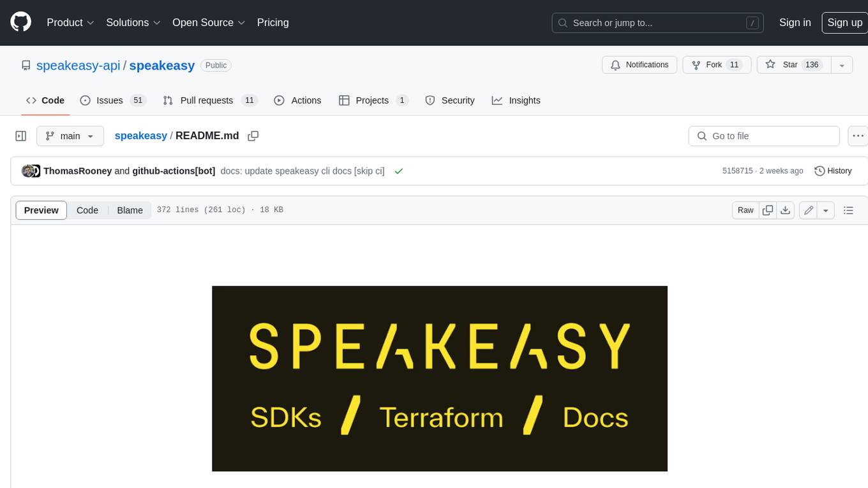Screen dimensions: 868x488
Task: Open the speakeasy-api organization link
Action: click(x=79, y=65)
